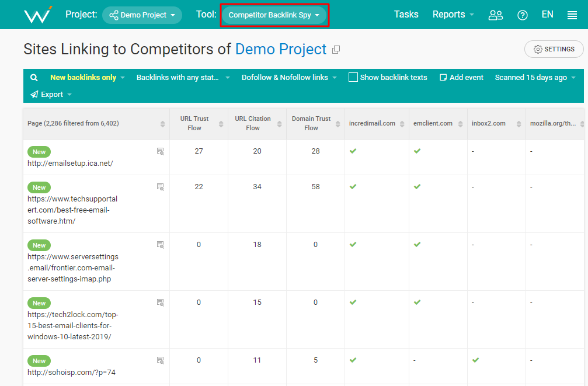Sort by Domain Trust Flow column

[x=338, y=124]
